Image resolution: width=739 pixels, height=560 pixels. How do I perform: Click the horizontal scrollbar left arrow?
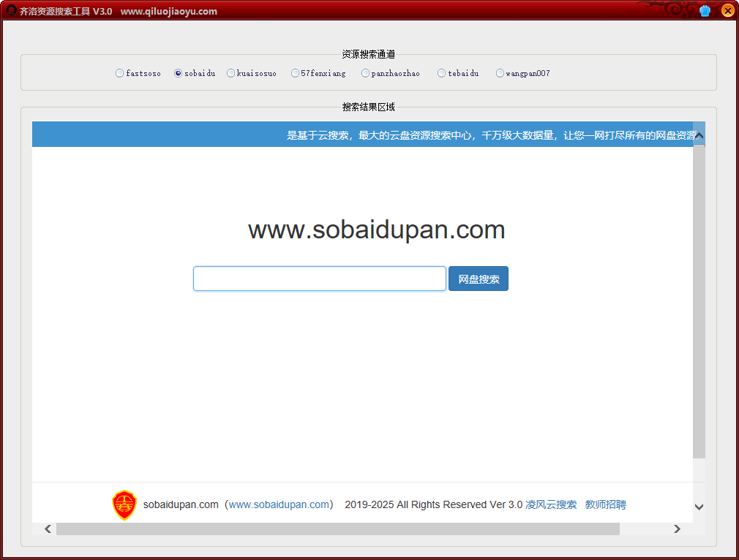tap(48, 529)
